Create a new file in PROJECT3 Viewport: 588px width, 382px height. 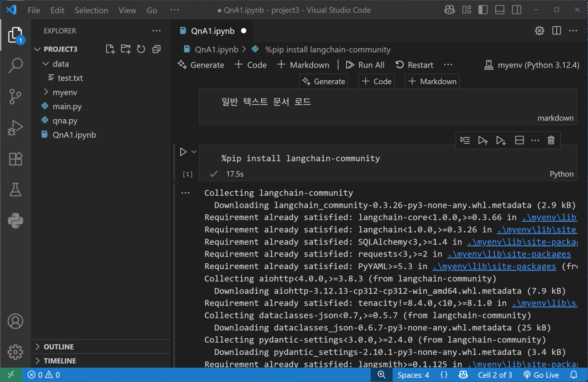pyautogui.click(x=110, y=49)
